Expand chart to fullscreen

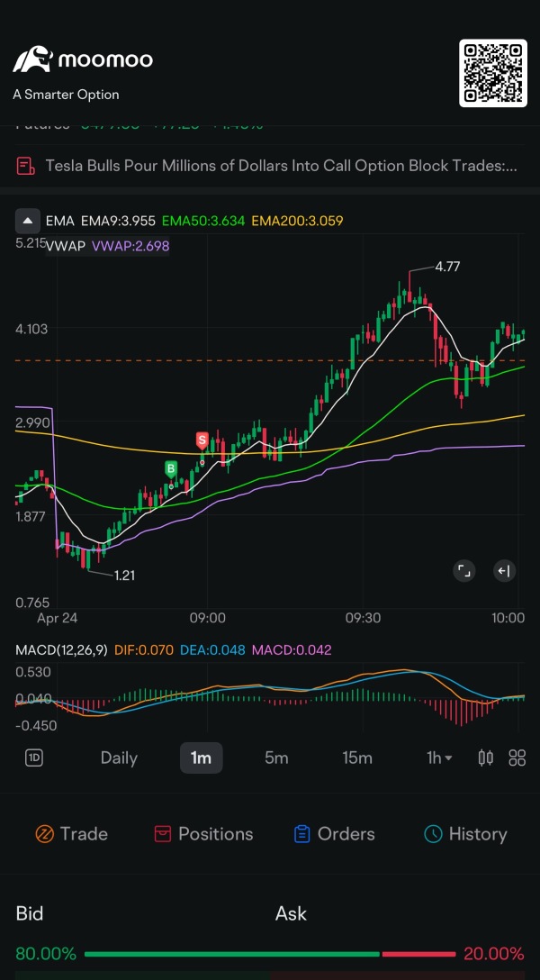pos(463,571)
